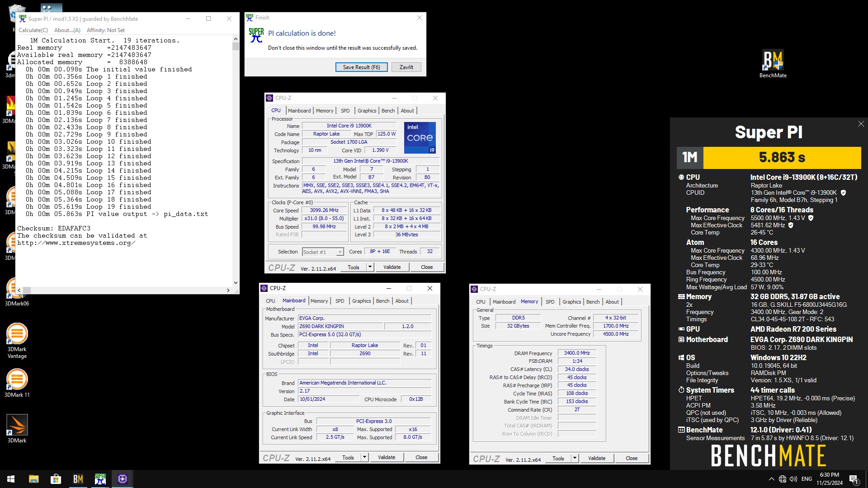Click the DRAM Frequency value 3400.0 MHz

(x=577, y=353)
